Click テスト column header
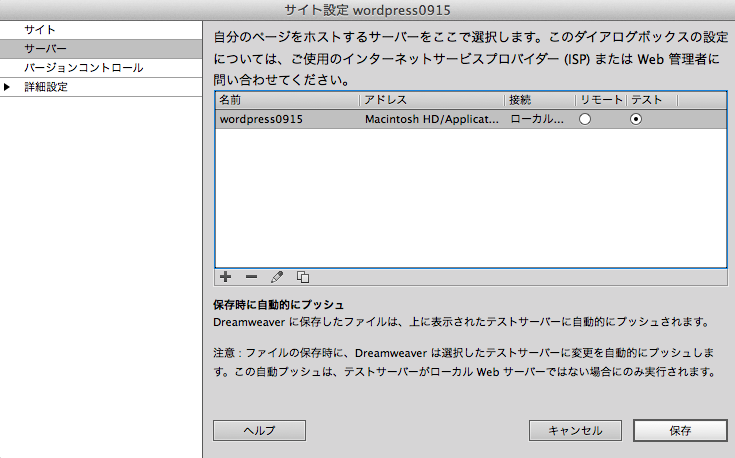This screenshot has width=735, height=458. (652, 100)
